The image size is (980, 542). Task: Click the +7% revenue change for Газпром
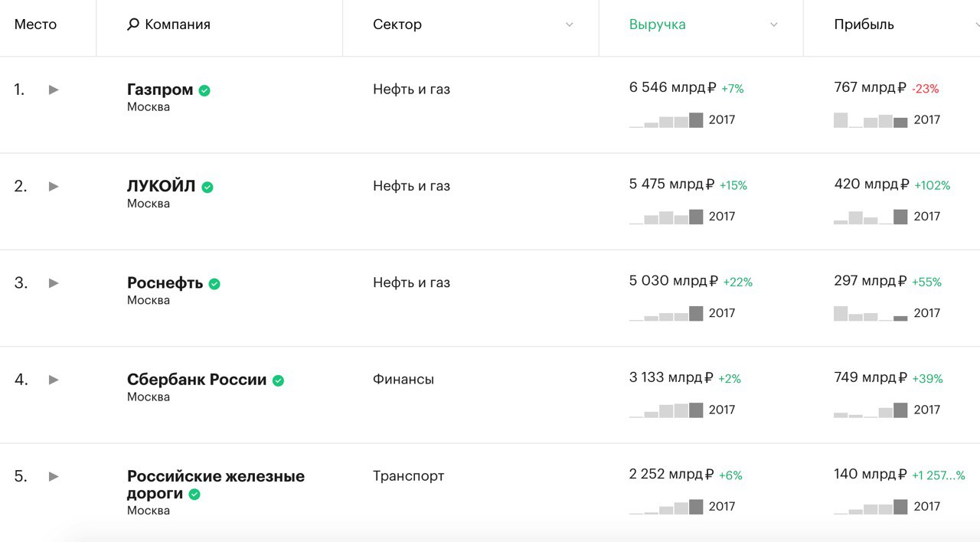733,89
